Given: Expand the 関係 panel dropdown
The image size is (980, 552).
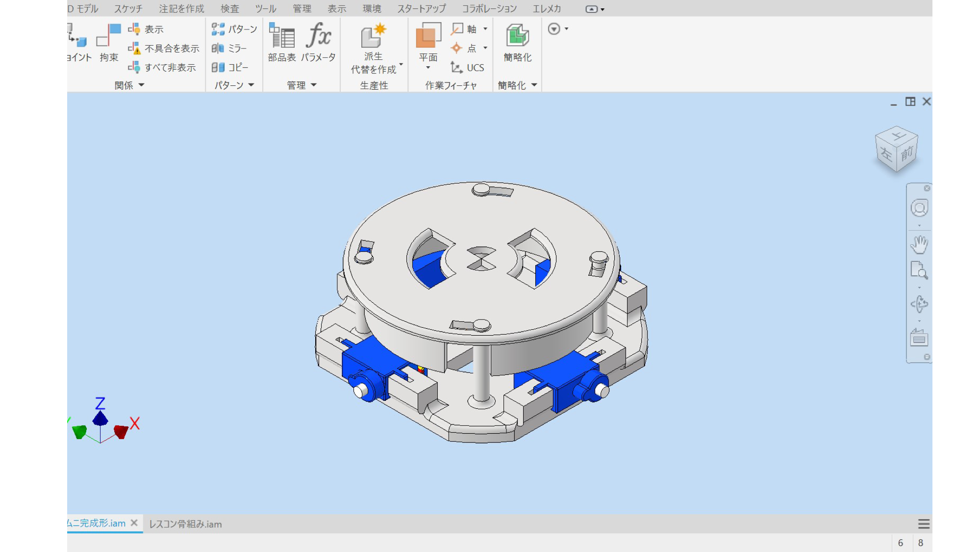Looking at the screenshot, I should coord(142,85).
